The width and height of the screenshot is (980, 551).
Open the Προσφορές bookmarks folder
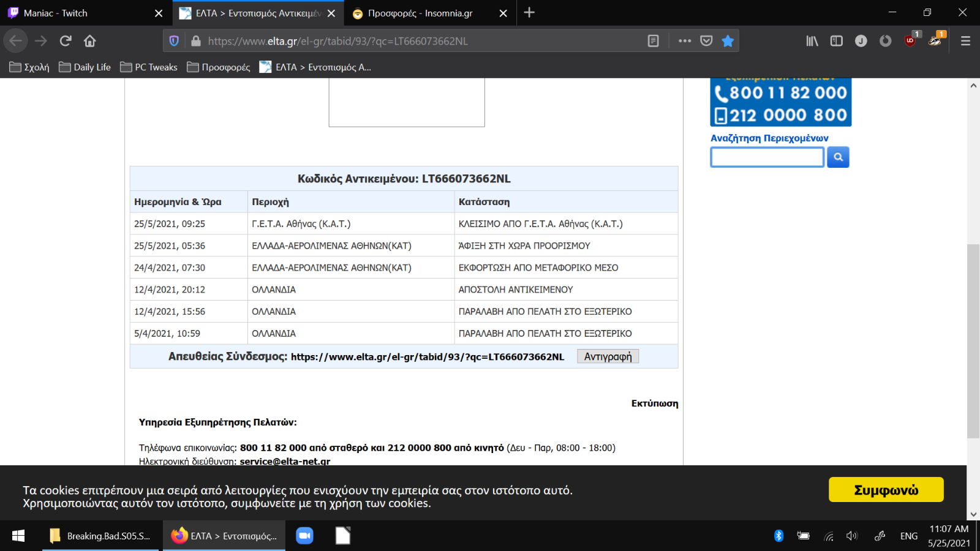[x=219, y=67]
